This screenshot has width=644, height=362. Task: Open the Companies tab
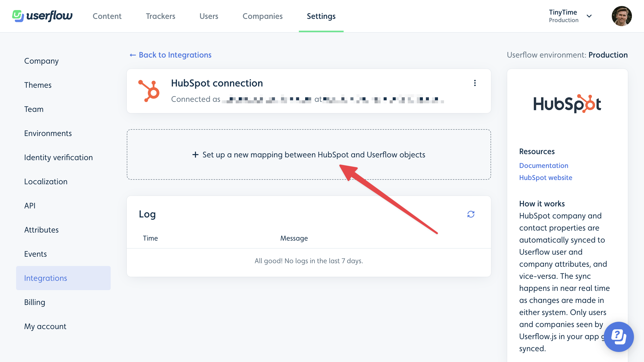tap(262, 16)
